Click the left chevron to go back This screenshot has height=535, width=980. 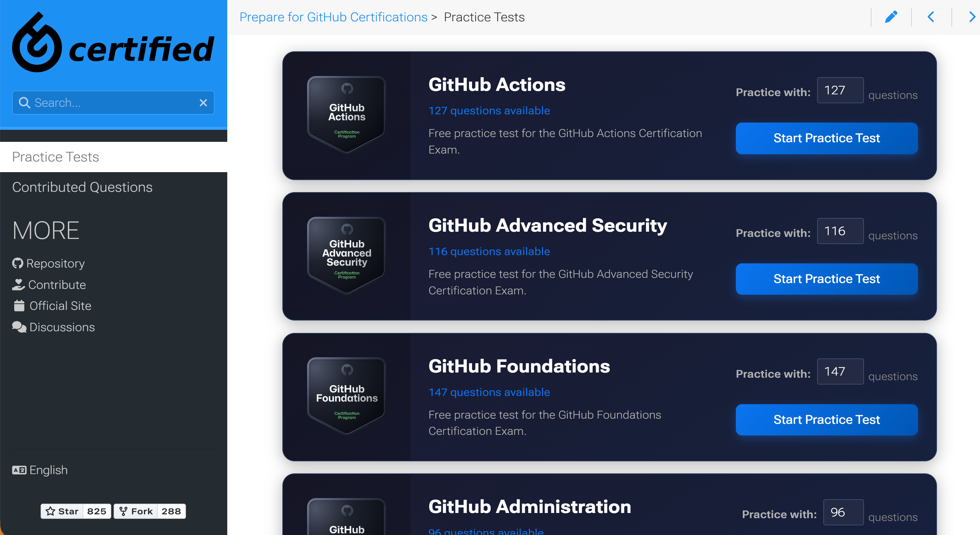[931, 17]
